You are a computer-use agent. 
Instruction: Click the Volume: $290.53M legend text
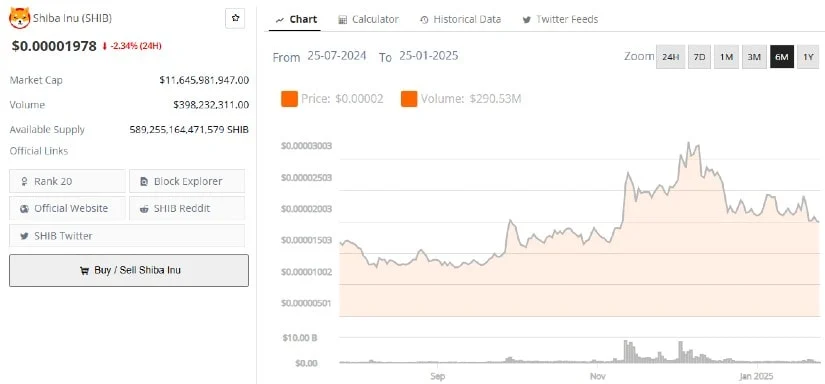471,99
